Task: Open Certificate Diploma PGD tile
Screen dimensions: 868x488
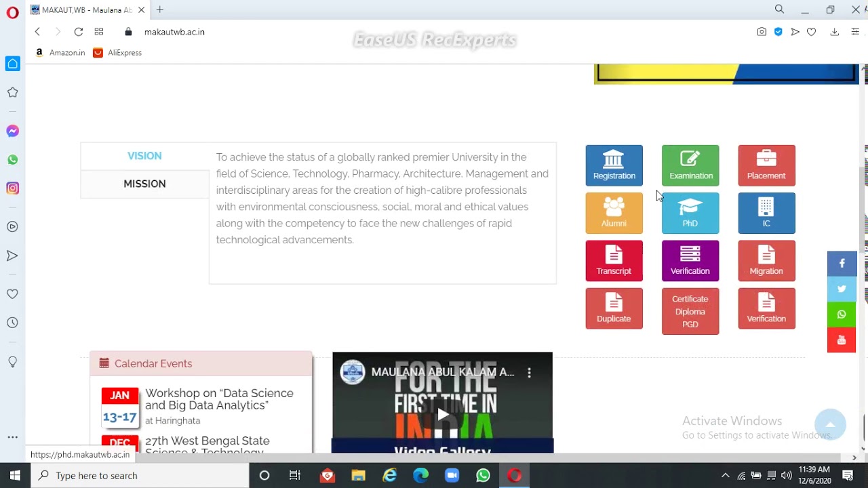Action: (x=690, y=311)
